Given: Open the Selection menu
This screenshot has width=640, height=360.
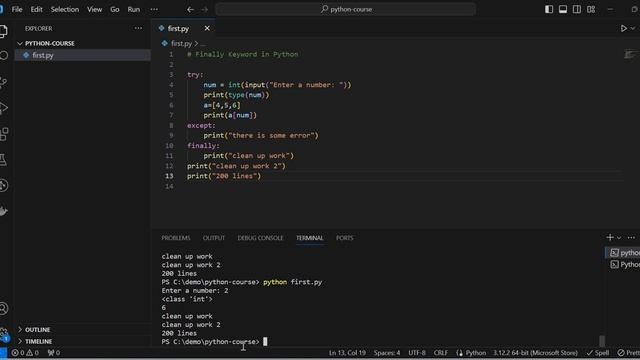Looking at the screenshot, I should click(x=64, y=9).
